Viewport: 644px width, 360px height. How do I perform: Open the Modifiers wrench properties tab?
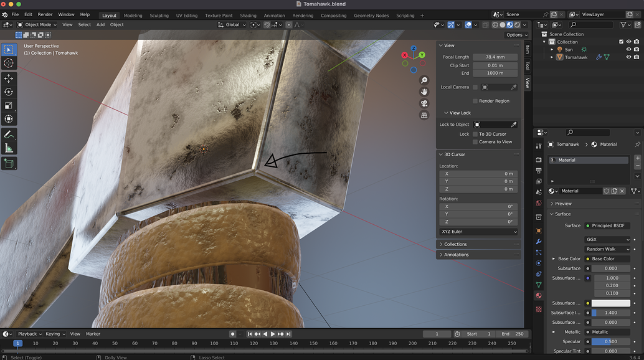click(x=539, y=242)
